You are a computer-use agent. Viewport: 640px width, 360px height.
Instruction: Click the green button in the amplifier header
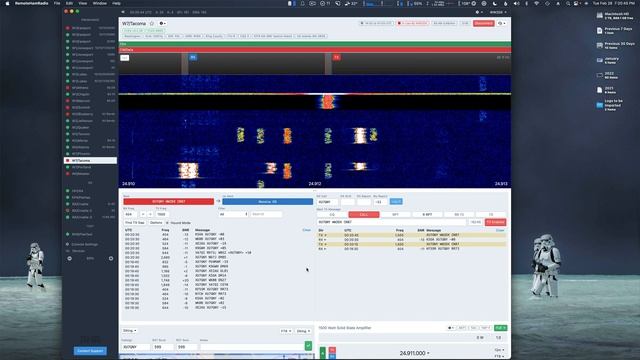[500, 328]
